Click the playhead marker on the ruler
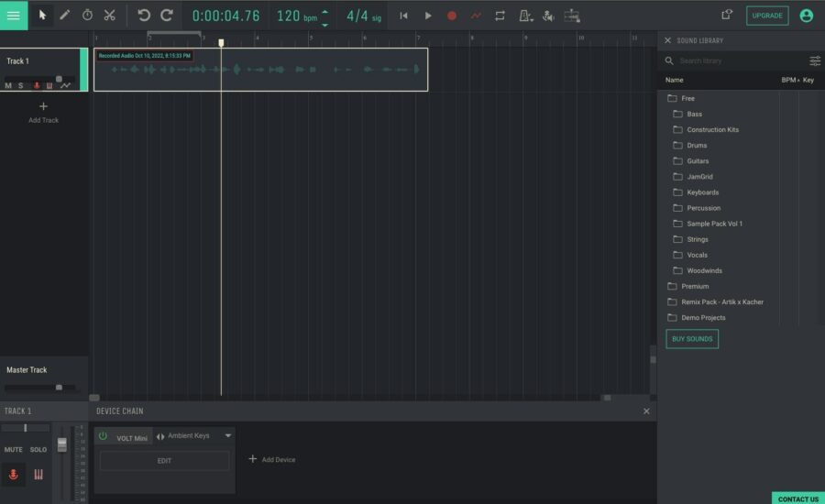Image resolution: width=825 pixels, height=504 pixels. pyautogui.click(x=221, y=43)
